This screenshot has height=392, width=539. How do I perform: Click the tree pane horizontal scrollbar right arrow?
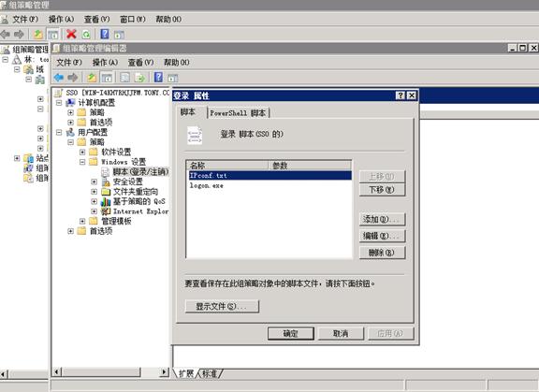(x=165, y=371)
